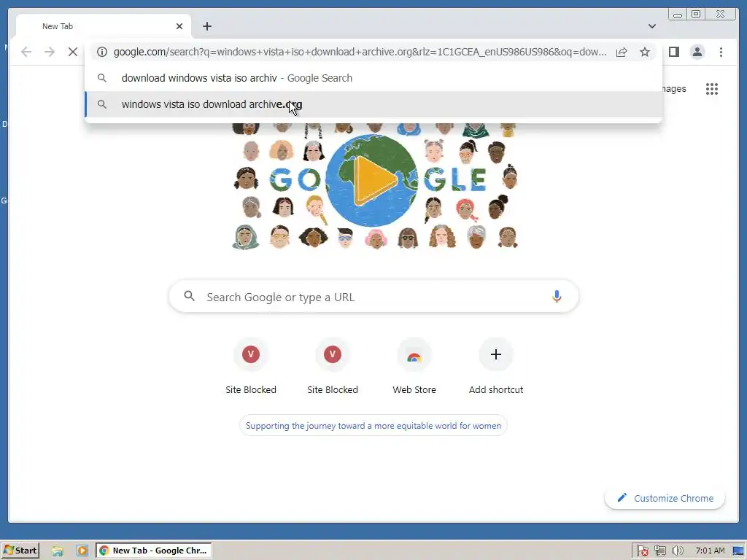Open the taskbar file explorer icon
This screenshot has height=560, width=747.
(x=58, y=551)
